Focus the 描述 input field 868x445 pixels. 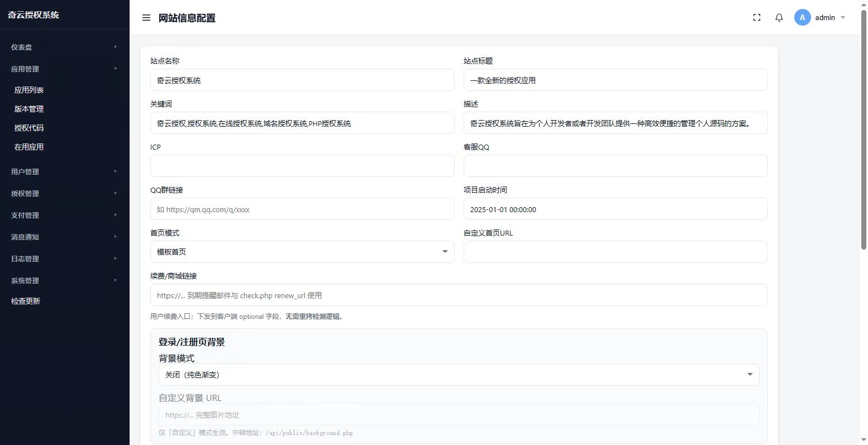[x=616, y=123]
